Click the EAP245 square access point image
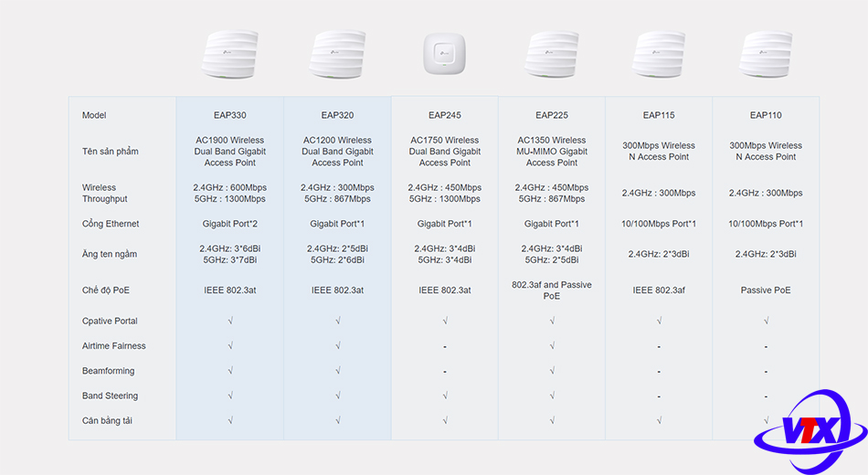This screenshot has width=868, height=475. pos(445,54)
